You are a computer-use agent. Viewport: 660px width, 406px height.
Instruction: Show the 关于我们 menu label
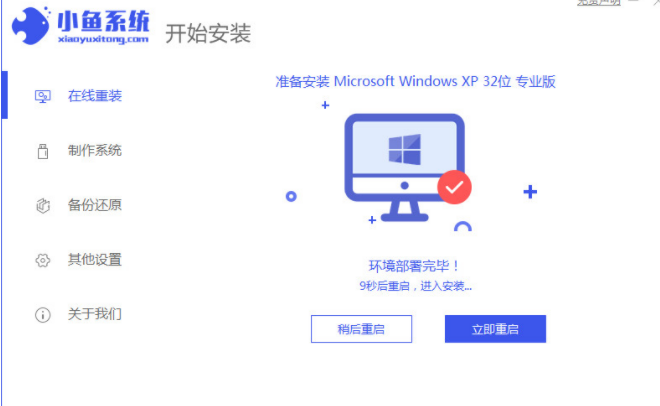tap(95, 314)
